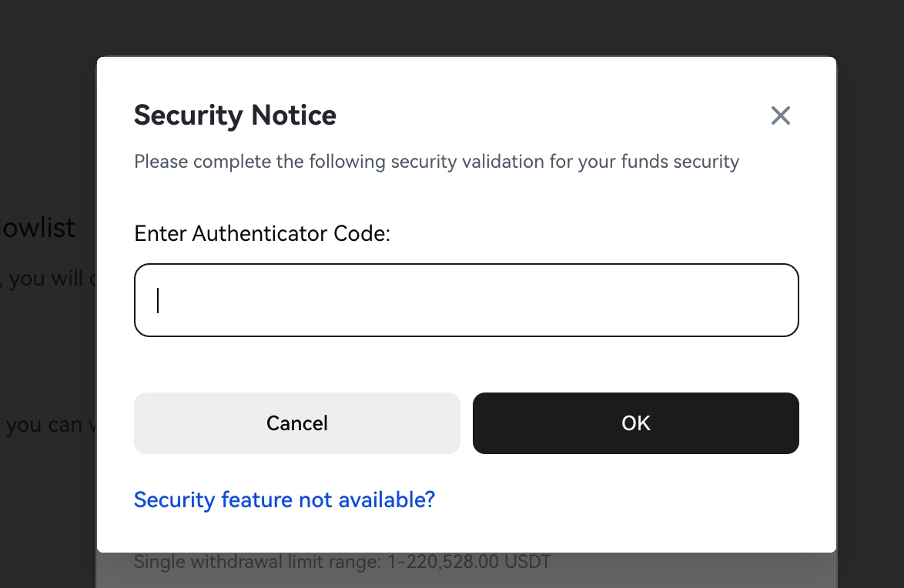Image resolution: width=904 pixels, height=588 pixels.
Task: Close the Security Notice dialog with X
Action: coord(781,116)
